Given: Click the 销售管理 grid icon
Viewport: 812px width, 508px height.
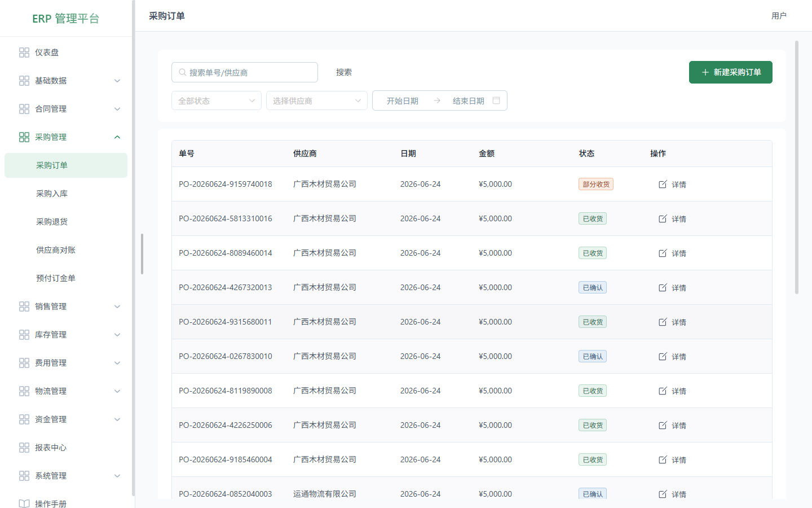Looking at the screenshot, I should [x=24, y=306].
